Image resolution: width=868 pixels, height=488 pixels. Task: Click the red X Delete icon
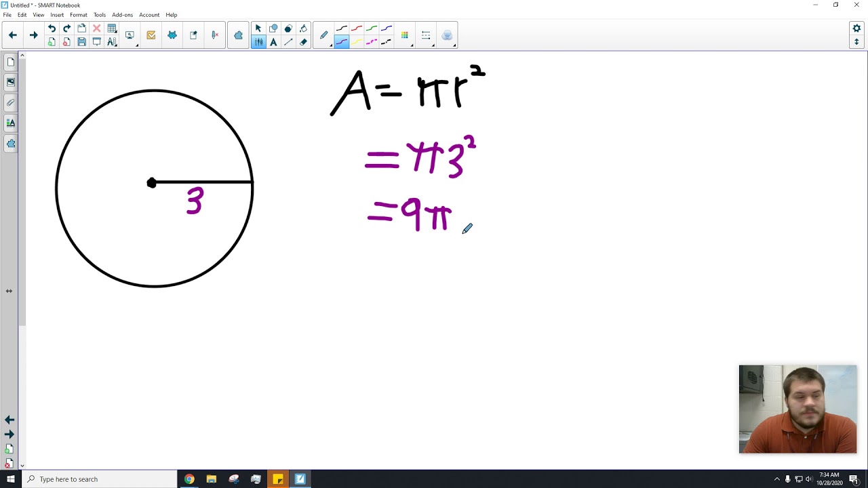point(96,28)
